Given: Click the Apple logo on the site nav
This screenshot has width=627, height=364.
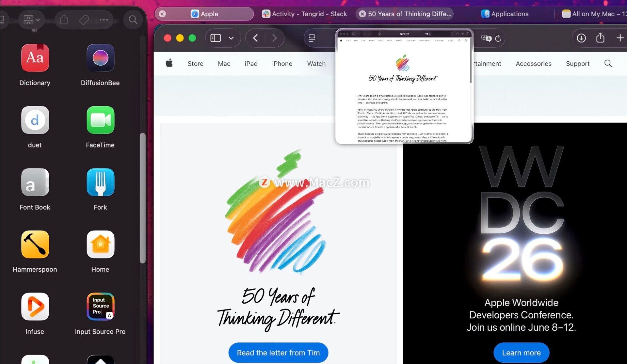Looking at the screenshot, I should tap(169, 63).
